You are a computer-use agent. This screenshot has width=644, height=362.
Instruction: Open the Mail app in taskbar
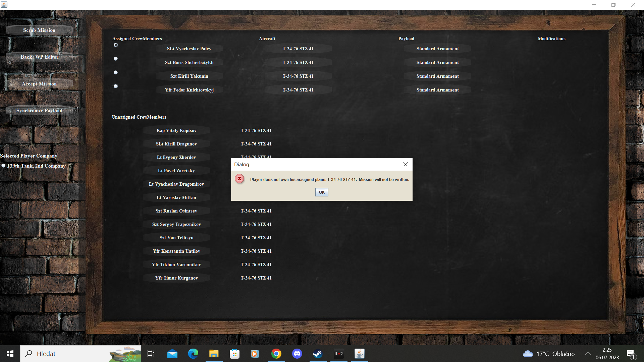172,354
